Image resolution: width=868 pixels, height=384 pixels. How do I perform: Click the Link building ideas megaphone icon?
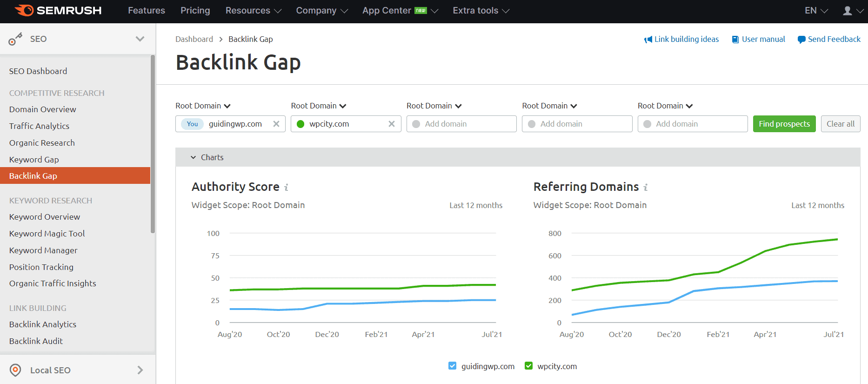(648, 40)
